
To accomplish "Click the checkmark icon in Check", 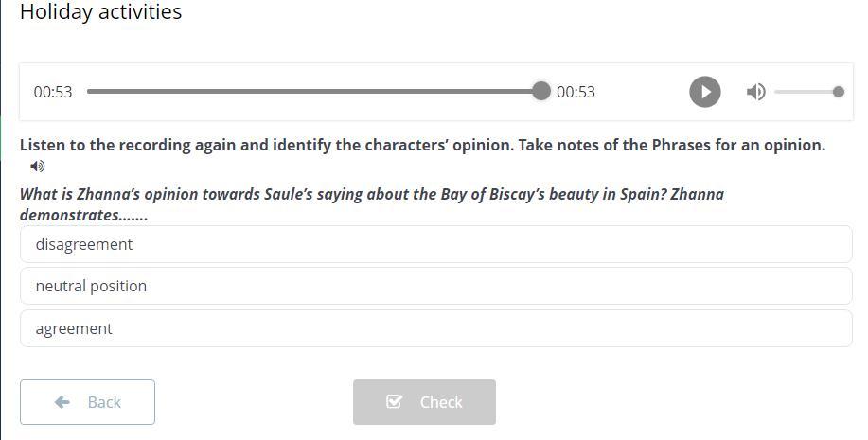I will tap(395, 402).
